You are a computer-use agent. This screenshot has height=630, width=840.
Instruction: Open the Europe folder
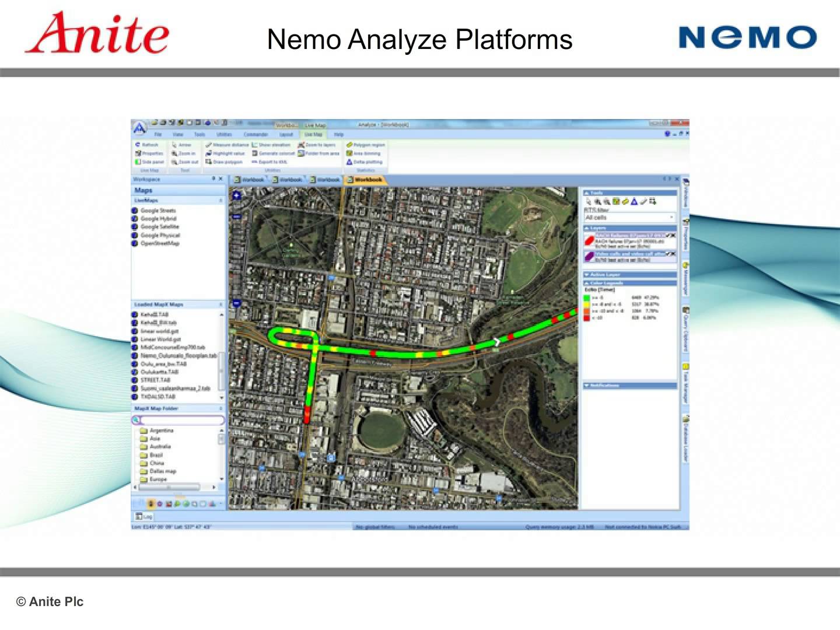(x=153, y=480)
